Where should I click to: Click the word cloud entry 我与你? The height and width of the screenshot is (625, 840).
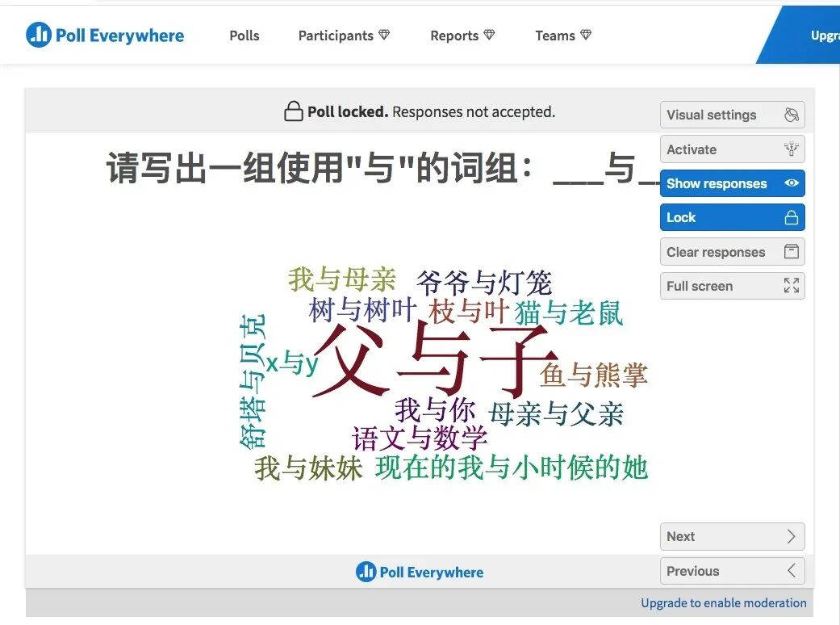pos(435,410)
